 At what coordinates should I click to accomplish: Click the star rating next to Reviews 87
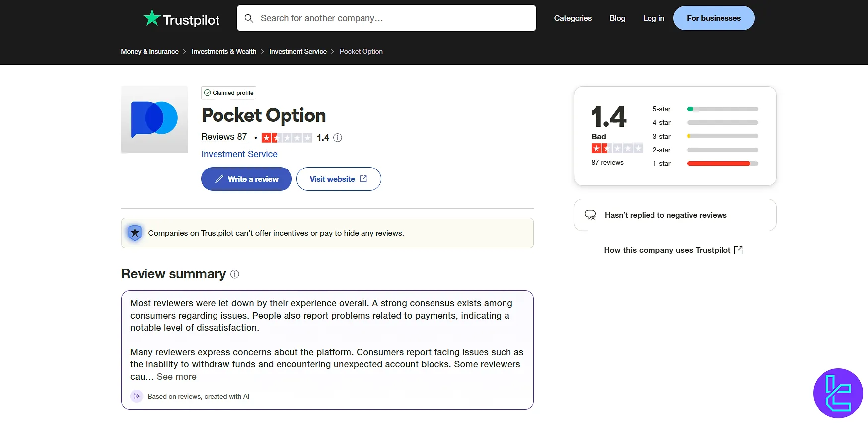[287, 138]
